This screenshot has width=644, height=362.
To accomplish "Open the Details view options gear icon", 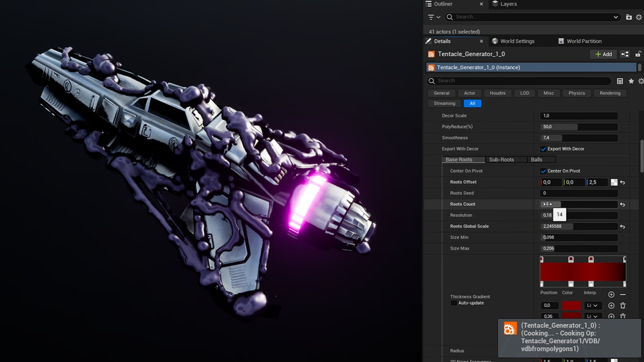I will coord(640,81).
